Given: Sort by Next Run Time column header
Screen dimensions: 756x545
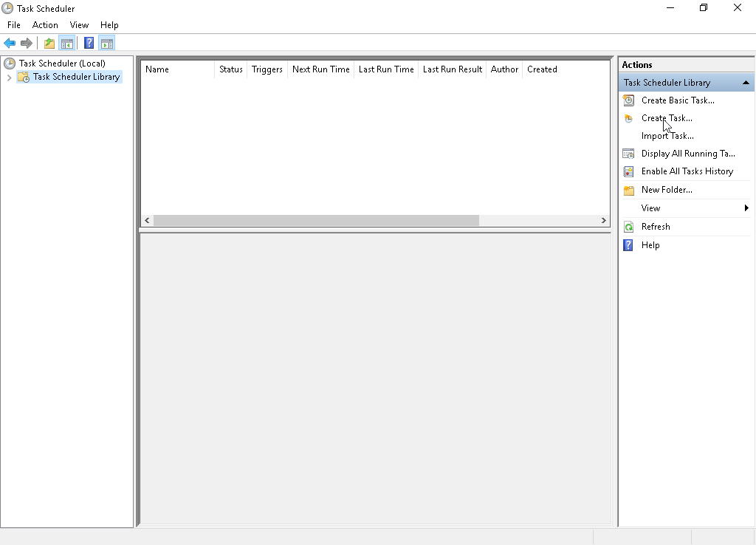Looking at the screenshot, I should [x=320, y=69].
